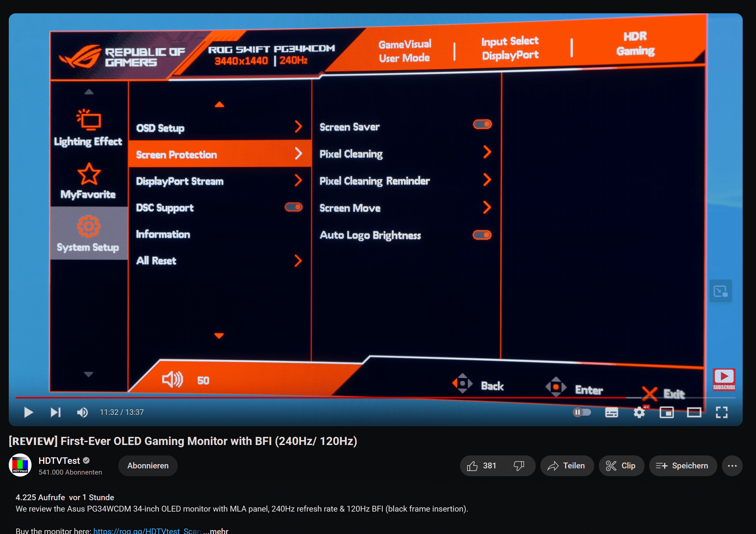Select Information menu item

coord(220,234)
